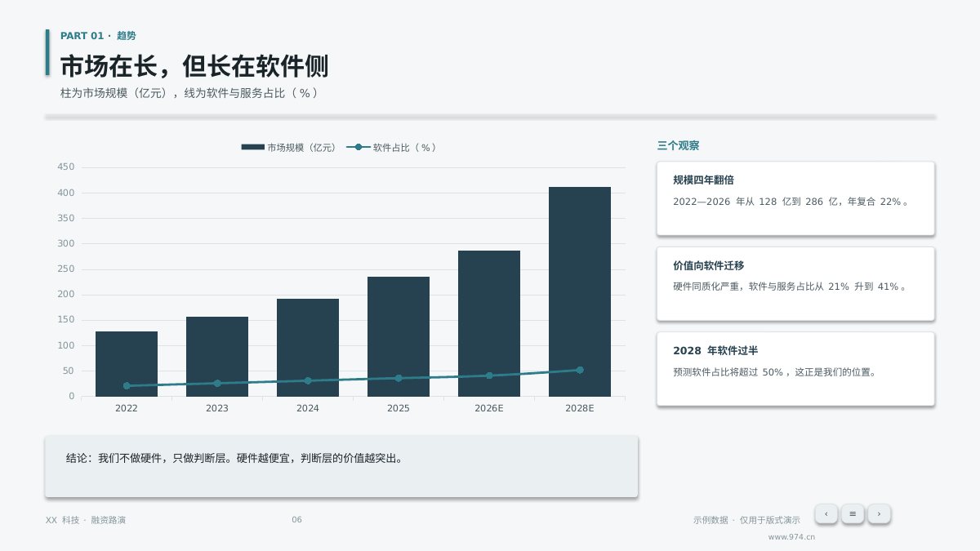This screenshot has width=980, height=551.
Task: Advance to next slide arrow button
Action: (x=879, y=513)
